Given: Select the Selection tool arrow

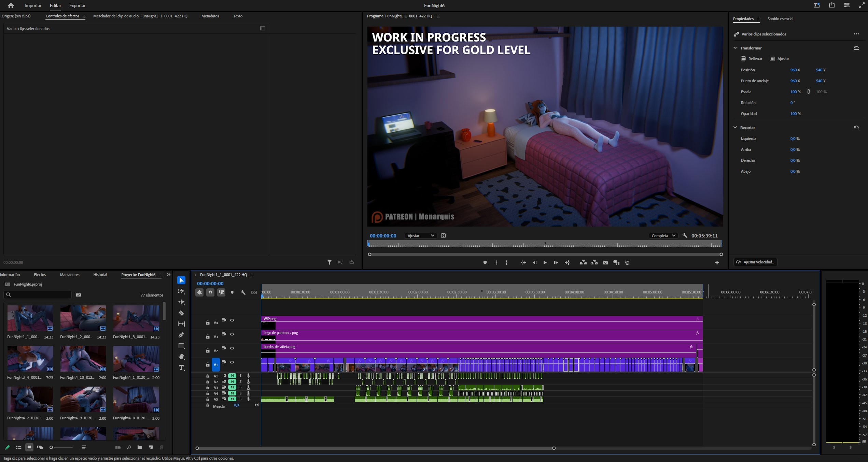Looking at the screenshot, I should (x=181, y=280).
